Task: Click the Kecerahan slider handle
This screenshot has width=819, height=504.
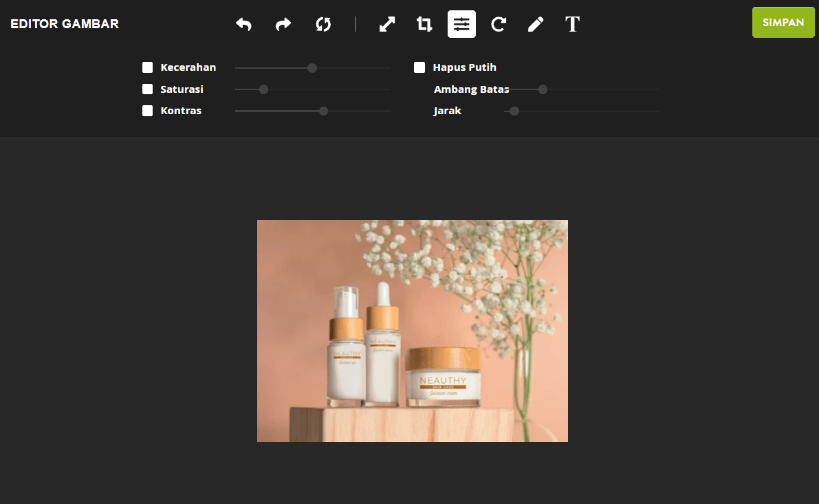Action: coord(312,67)
